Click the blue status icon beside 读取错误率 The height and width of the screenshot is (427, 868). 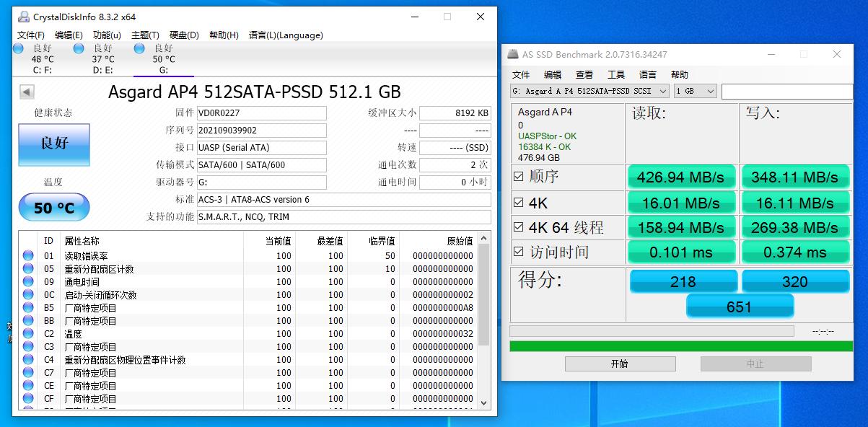click(x=27, y=255)
